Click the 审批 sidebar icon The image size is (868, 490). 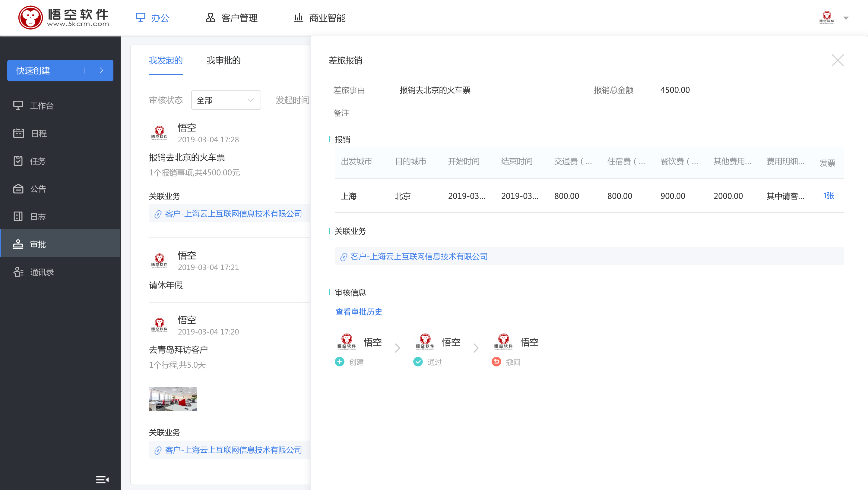[x=18, y=243]
